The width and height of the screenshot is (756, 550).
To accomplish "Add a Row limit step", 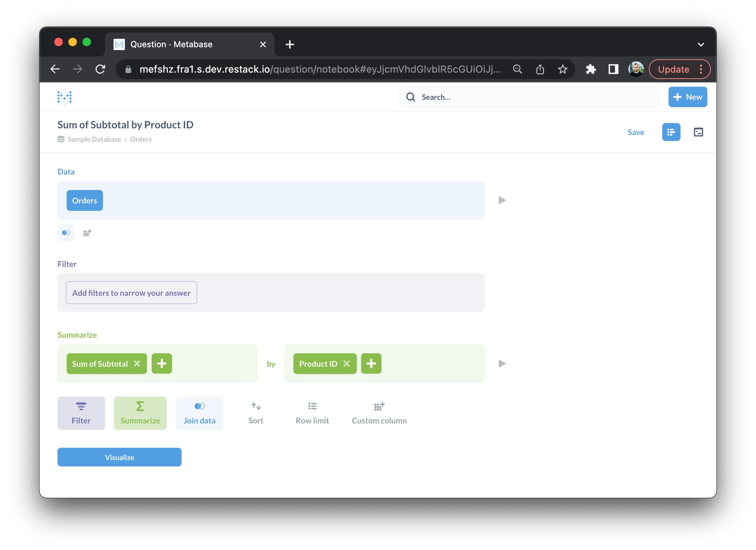I will click(312, 413).
